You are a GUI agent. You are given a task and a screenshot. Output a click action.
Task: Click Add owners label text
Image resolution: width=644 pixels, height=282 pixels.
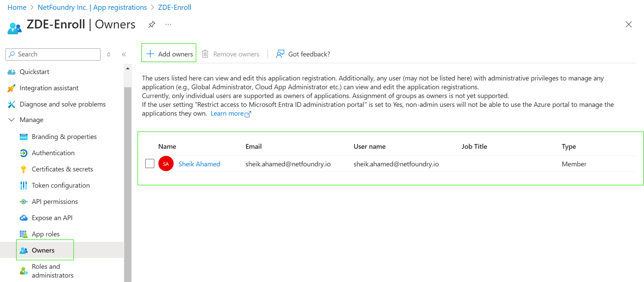[175, 54]
